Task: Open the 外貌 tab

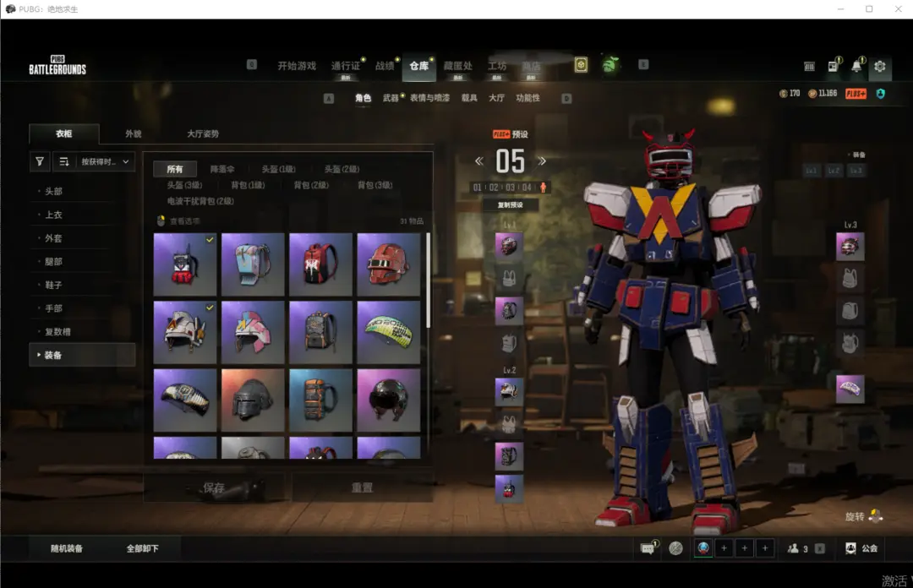Action: pyautogui.click(x=134, y=133)
